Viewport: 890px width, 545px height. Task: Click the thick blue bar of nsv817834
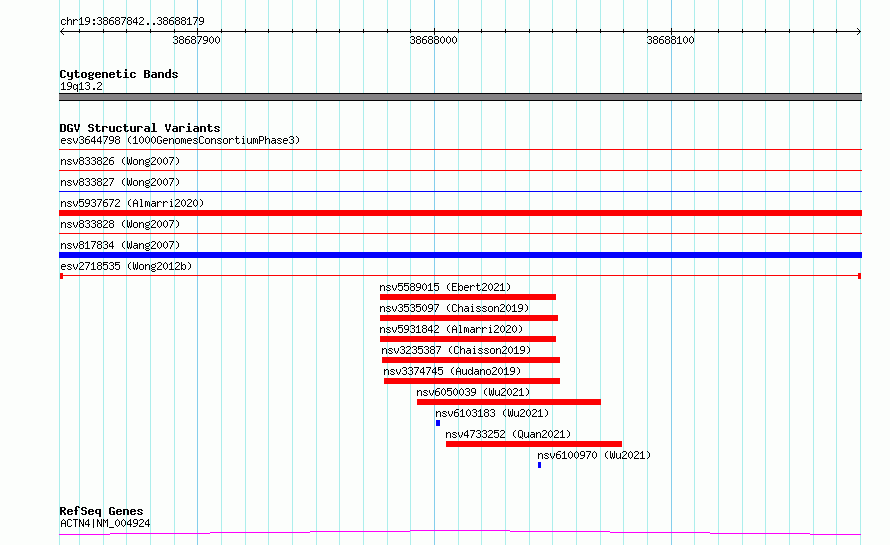460,255
